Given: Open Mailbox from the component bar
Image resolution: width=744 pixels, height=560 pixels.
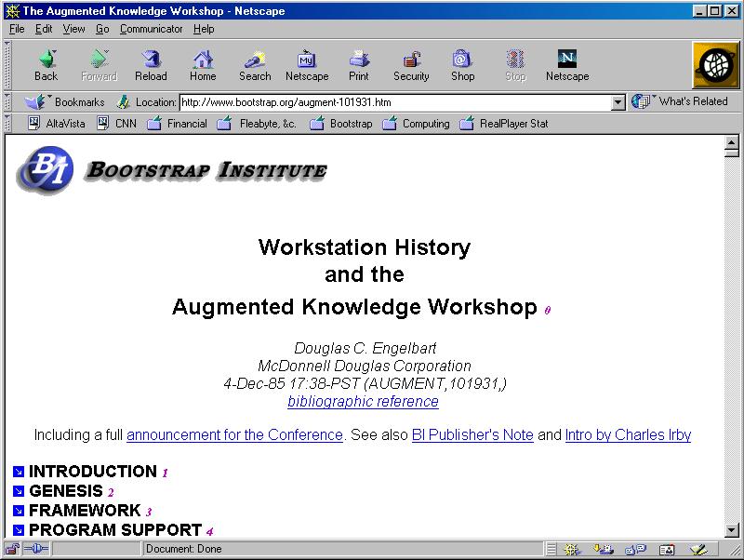Looking at the screenshot, I should 604,550.
